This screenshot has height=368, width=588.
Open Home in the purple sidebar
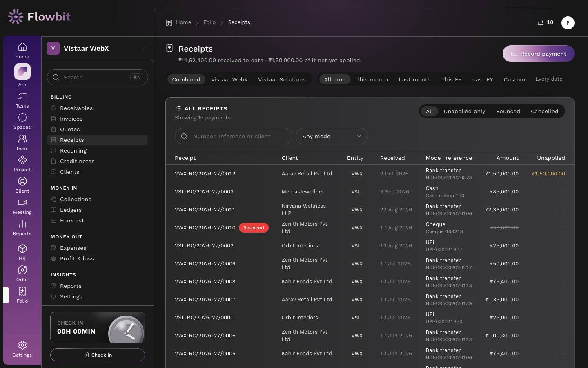click(22, 51)
